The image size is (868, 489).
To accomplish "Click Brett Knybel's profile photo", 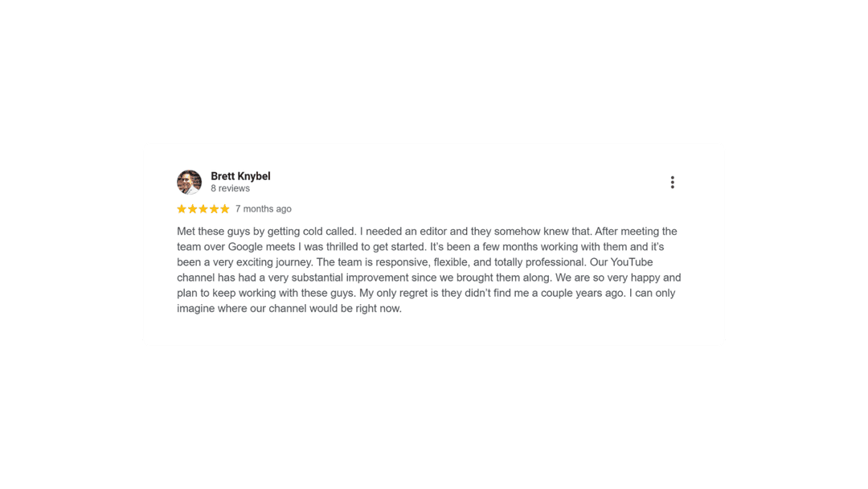I will click(x=188, y=182).
